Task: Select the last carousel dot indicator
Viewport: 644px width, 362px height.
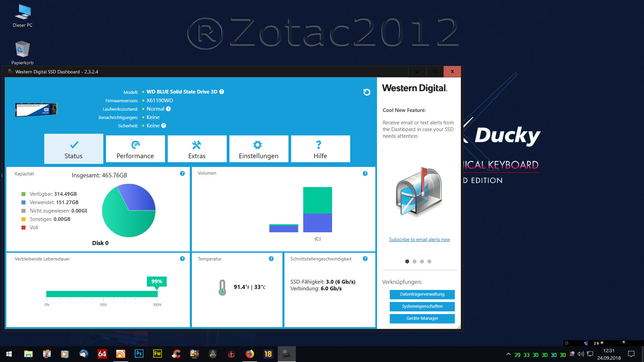Action: (x=429, y=261)
